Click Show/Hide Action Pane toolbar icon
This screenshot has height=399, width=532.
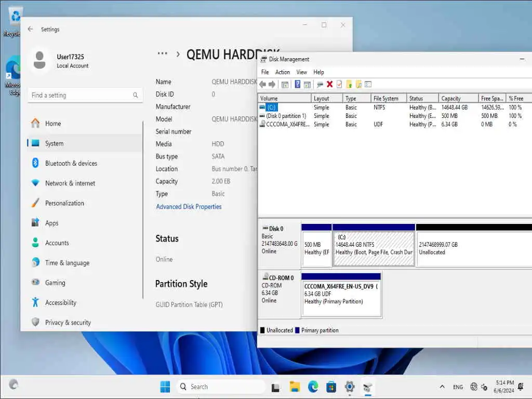click(x=308, y=85)
